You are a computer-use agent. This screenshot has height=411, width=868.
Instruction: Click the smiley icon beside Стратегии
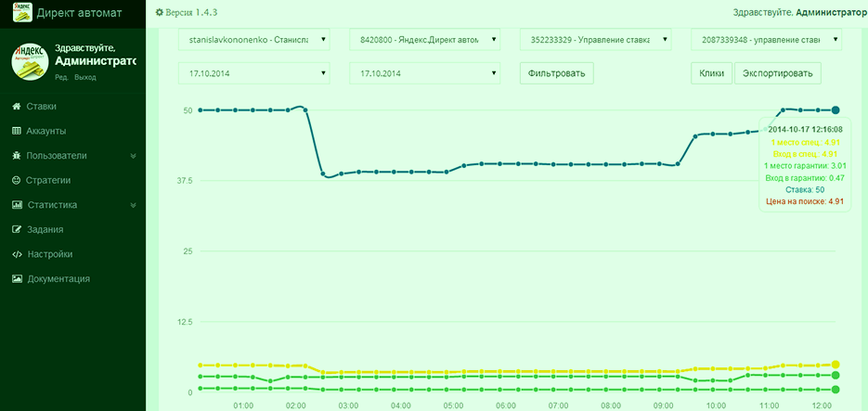(17, 180)
